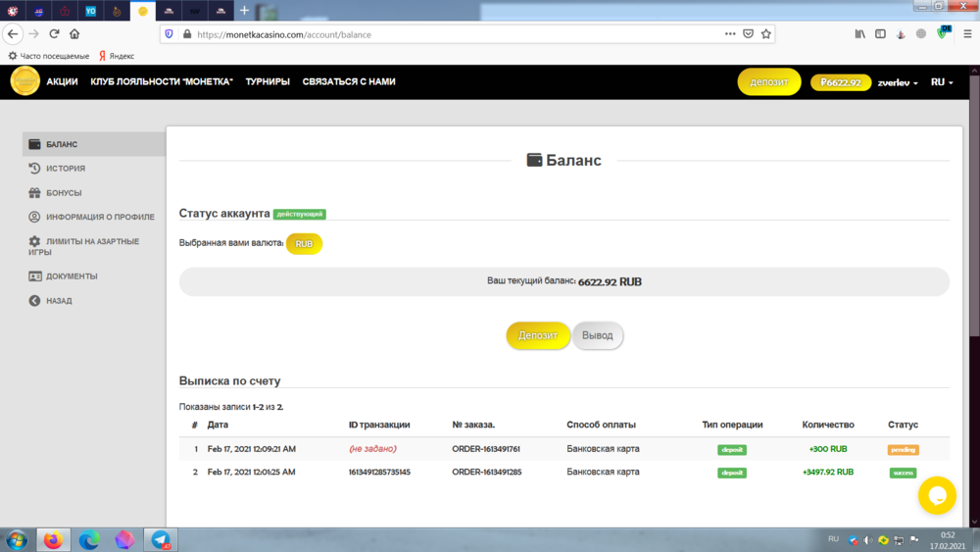The width and height of the screenshot is (980, 552).
Task: Click the header депозит button
Action: tap(768, 82)
